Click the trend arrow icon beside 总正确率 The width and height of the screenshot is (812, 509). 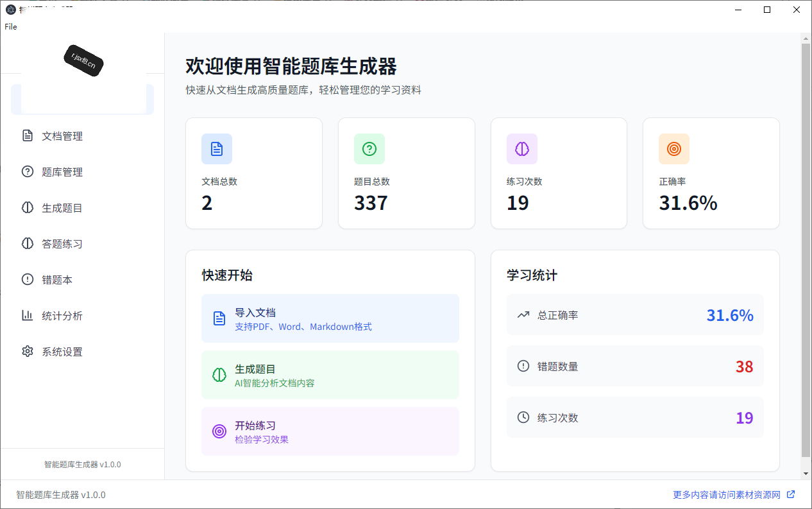523,315
